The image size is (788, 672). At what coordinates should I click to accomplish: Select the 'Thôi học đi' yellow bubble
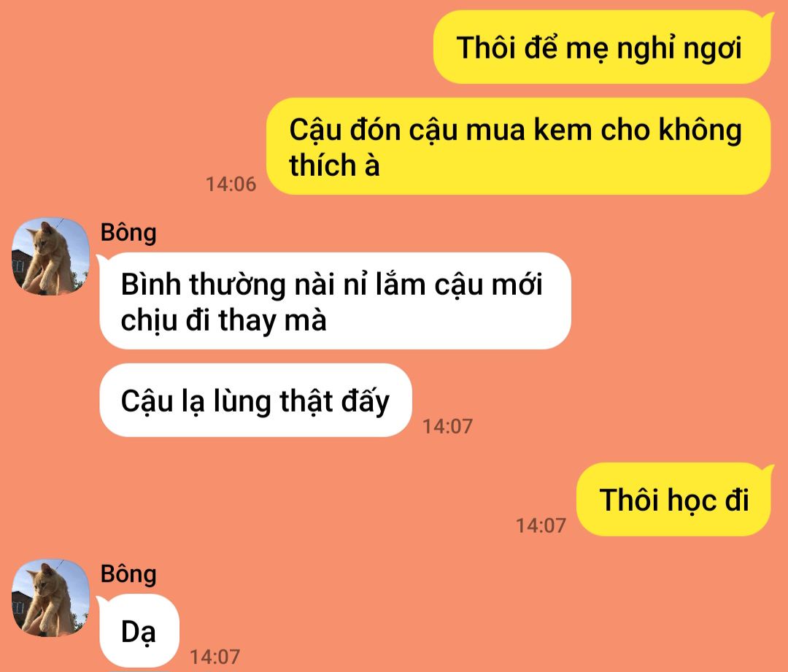point(673,500)
